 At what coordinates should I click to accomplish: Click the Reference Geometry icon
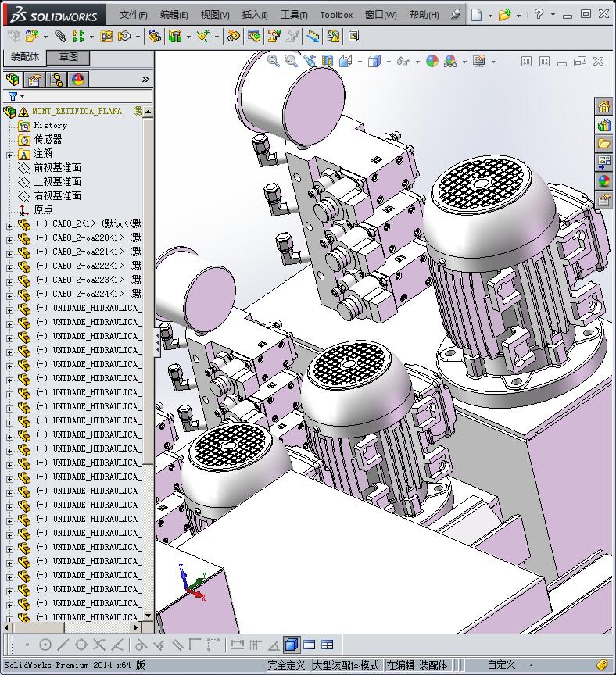click(x=203, y=36)
